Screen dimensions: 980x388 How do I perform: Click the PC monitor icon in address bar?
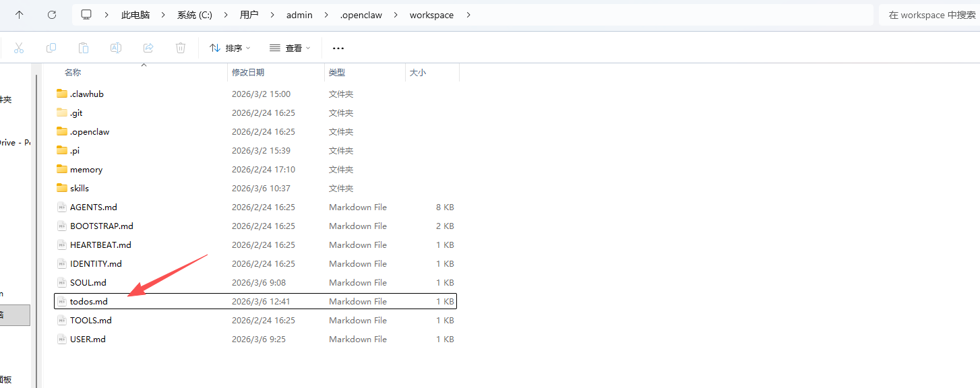pos(86,15)
